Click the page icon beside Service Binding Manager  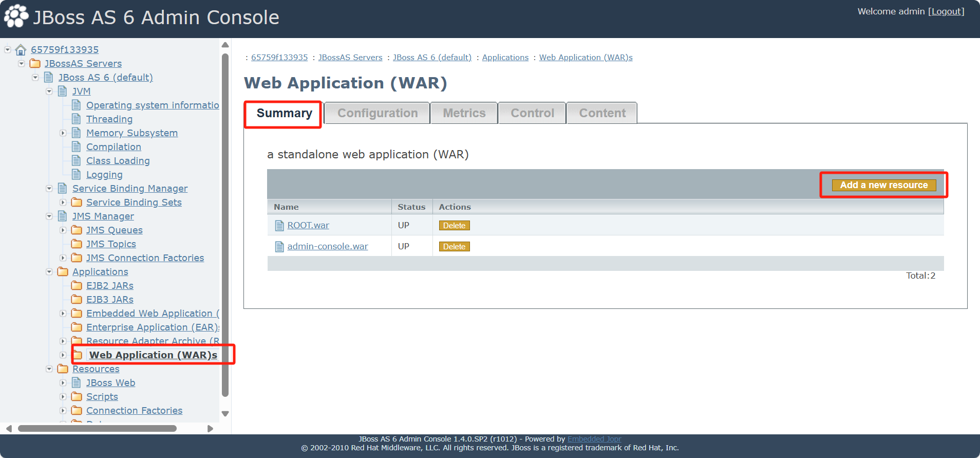click(x=63, y=189)
